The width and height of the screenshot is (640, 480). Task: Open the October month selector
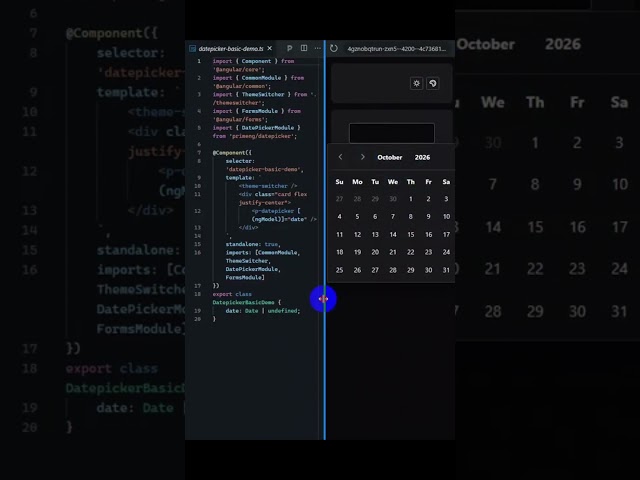[x=390, y=157]
